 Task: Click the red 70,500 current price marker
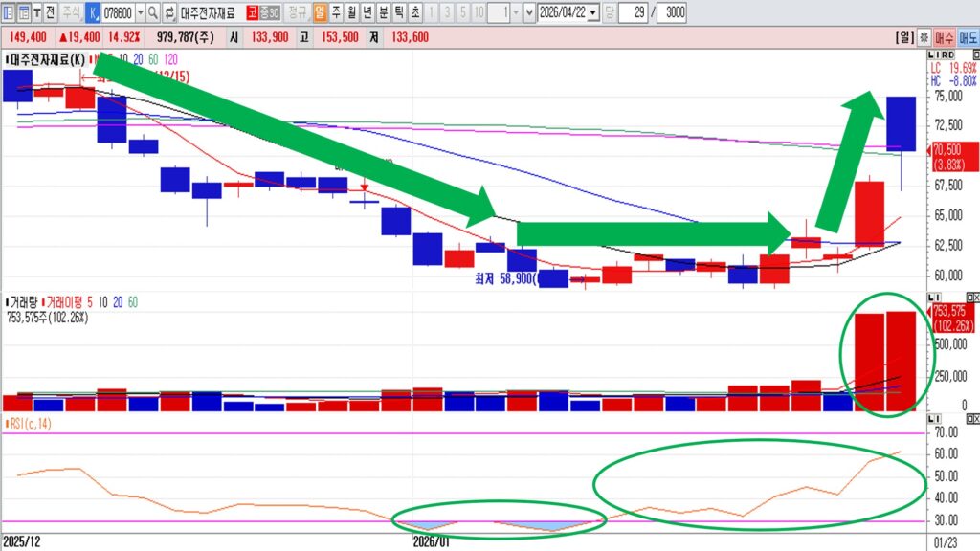(954, 155)
